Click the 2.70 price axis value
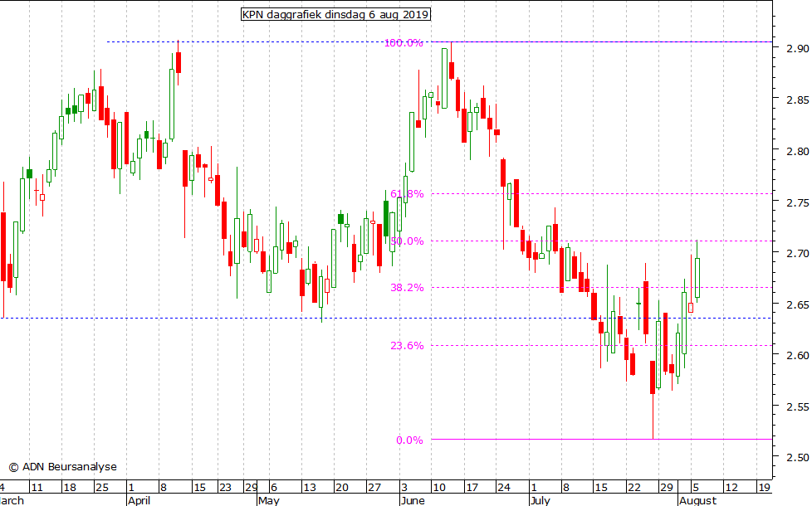The image size is (812, 506). (798, 253)
